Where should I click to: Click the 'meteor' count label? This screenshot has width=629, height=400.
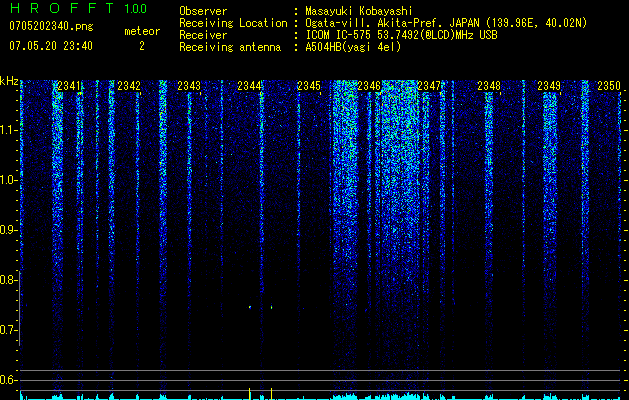coord(142,31)
